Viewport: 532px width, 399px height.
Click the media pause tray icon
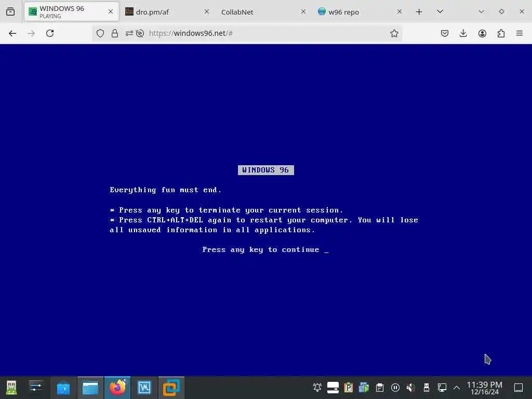click(x=395, y=387)
